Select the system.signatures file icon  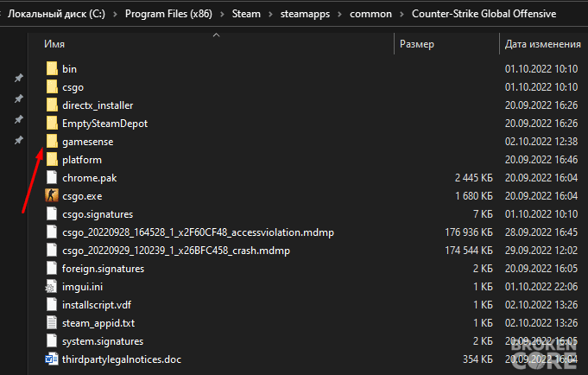52,340
